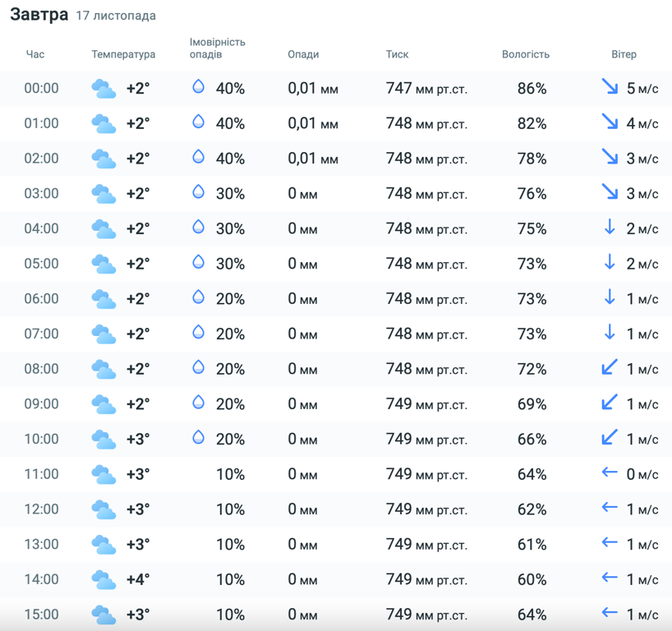Click the Температура column header
This screenshot has height=631, width=672.
tap(123, 54)
